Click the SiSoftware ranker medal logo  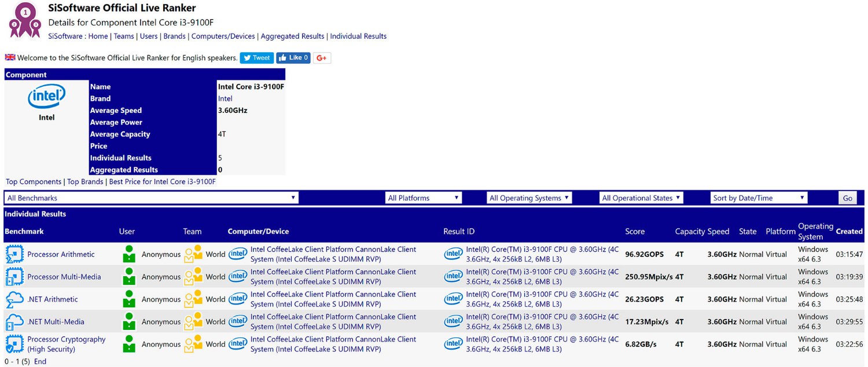click(x=25, y=20)
